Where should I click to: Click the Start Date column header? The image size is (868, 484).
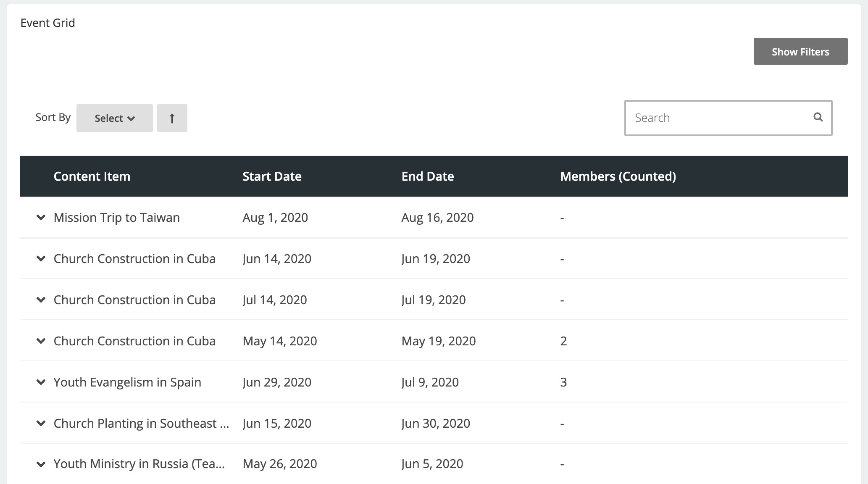click(x=272, y=176)
